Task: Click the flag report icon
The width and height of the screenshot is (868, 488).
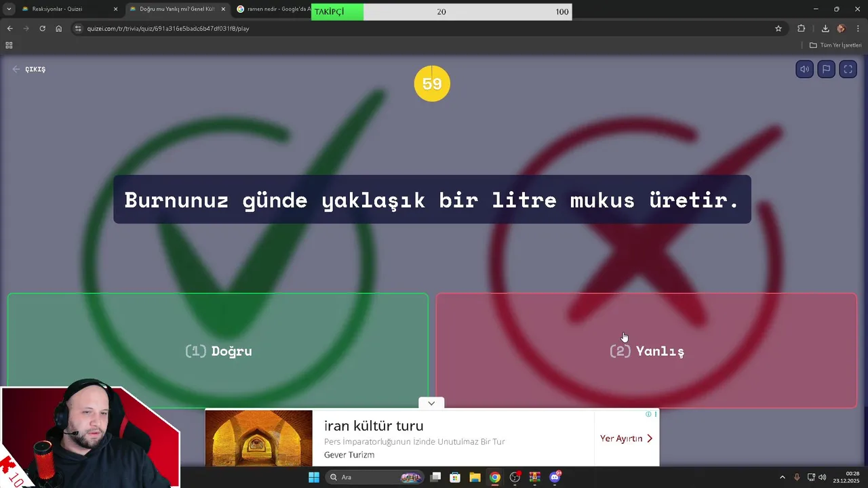Action: point(826,69)
